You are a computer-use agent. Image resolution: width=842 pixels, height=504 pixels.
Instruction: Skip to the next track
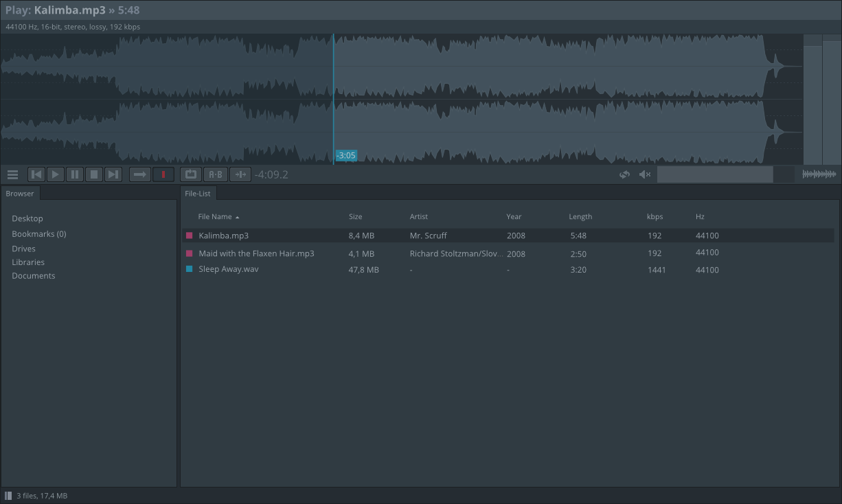(113, 174)
